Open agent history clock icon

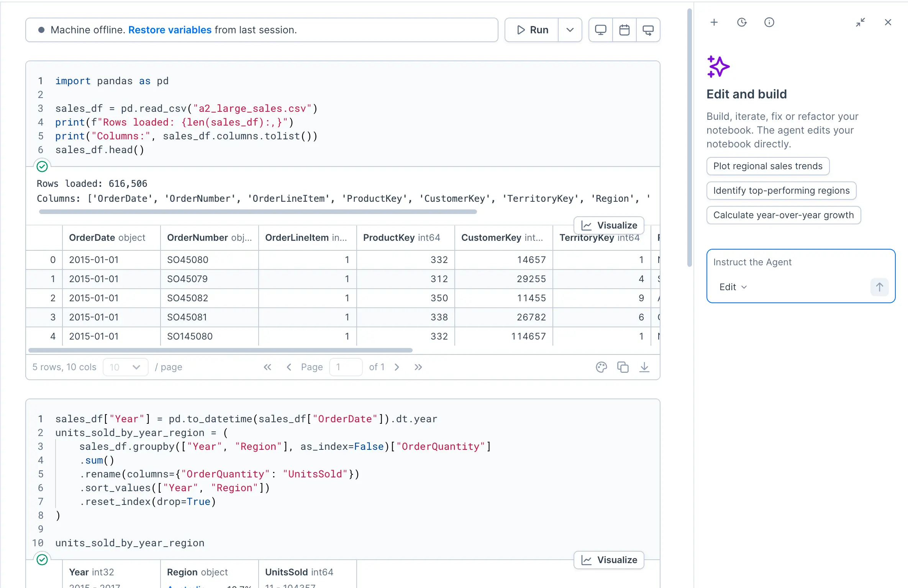pyautogui.click(x=742, y=22)
